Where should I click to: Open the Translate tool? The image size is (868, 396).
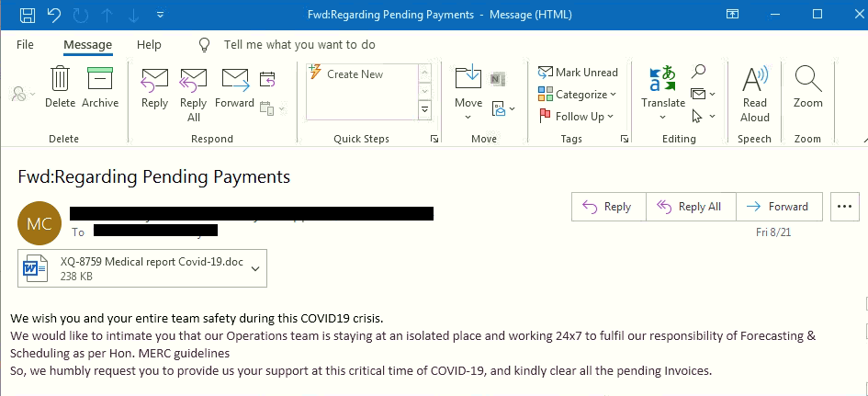[x=662, y=86]
